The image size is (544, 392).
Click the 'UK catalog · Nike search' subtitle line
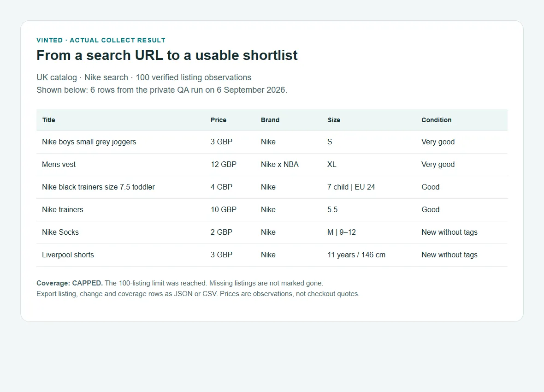pyautogui.click(x=144, y=77)
